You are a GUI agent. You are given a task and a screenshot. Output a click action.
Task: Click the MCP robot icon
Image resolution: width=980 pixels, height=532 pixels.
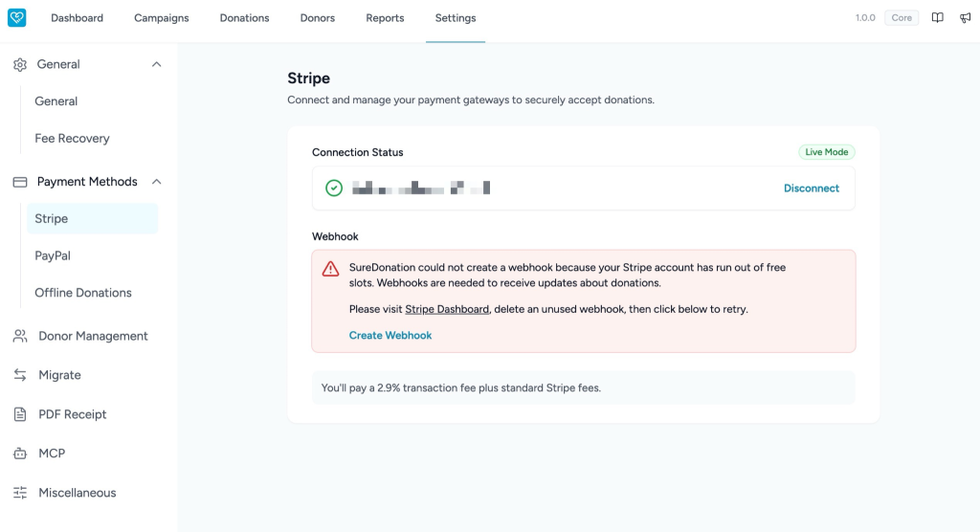point(20,454)
